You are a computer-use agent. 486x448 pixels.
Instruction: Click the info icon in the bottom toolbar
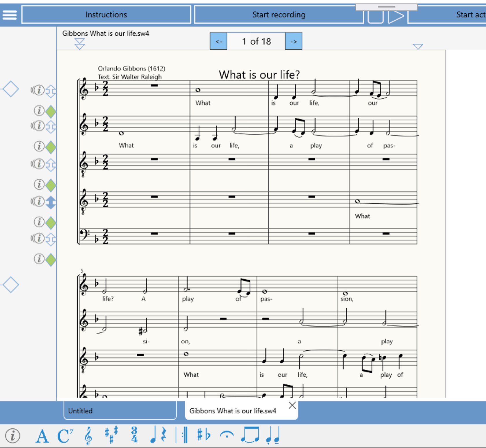pos(13,436)
